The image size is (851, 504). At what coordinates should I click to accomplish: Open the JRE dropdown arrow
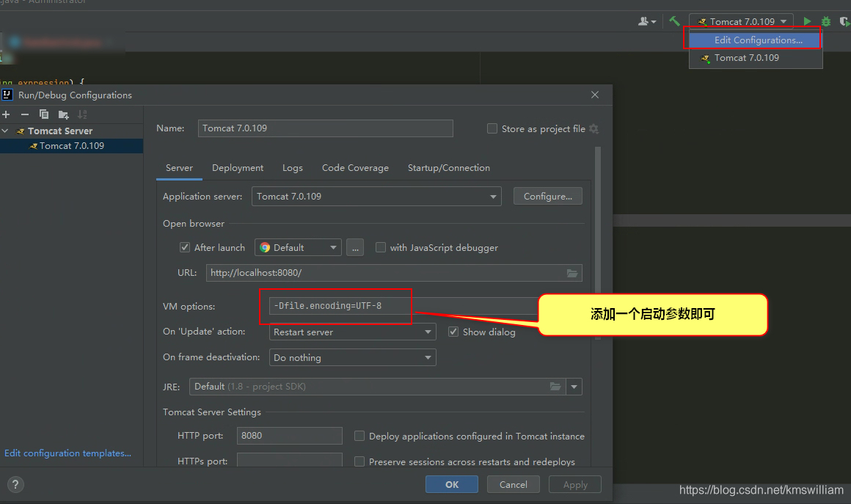click(574, 387)
